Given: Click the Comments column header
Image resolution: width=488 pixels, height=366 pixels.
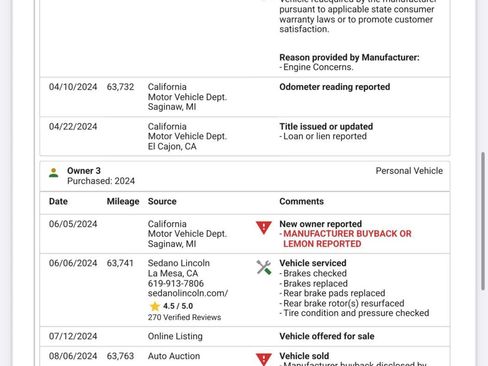Looking at the screenshot, I should pos(301,201).
